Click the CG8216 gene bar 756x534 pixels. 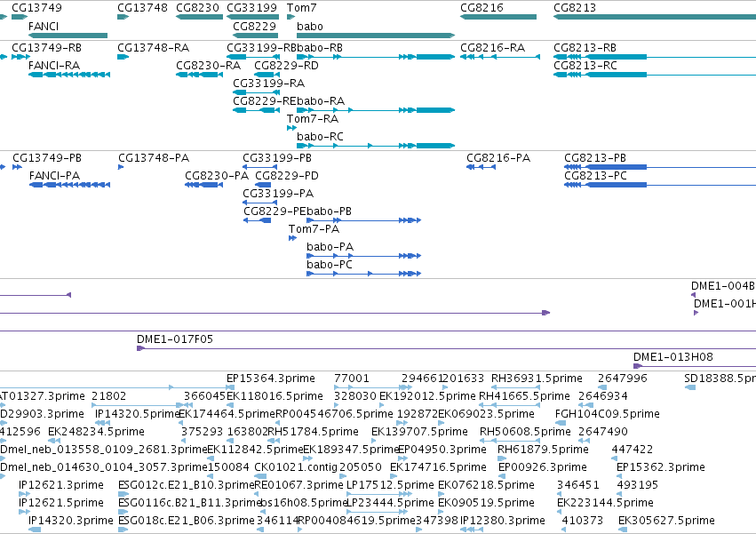[x=498, y=17]
